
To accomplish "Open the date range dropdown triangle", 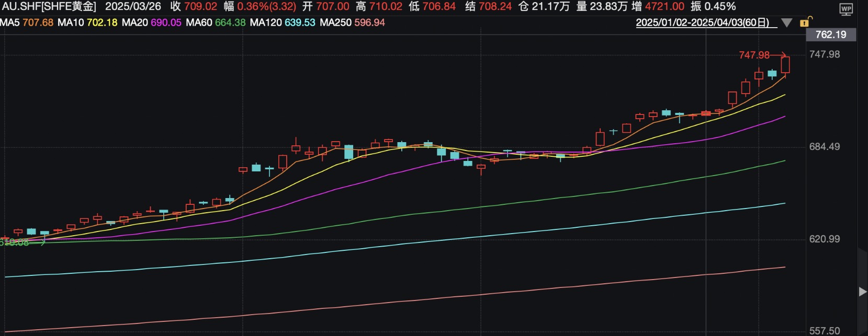I will point(786,23).
